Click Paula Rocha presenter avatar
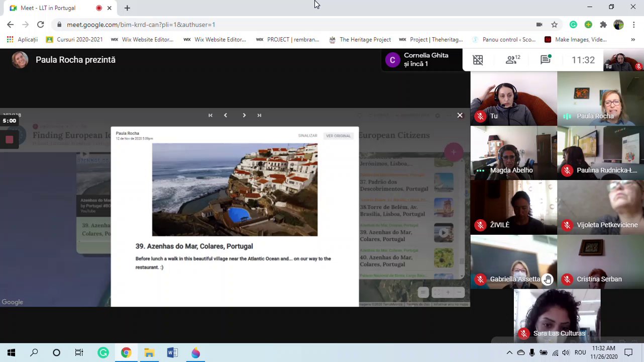 click(20, 60)
